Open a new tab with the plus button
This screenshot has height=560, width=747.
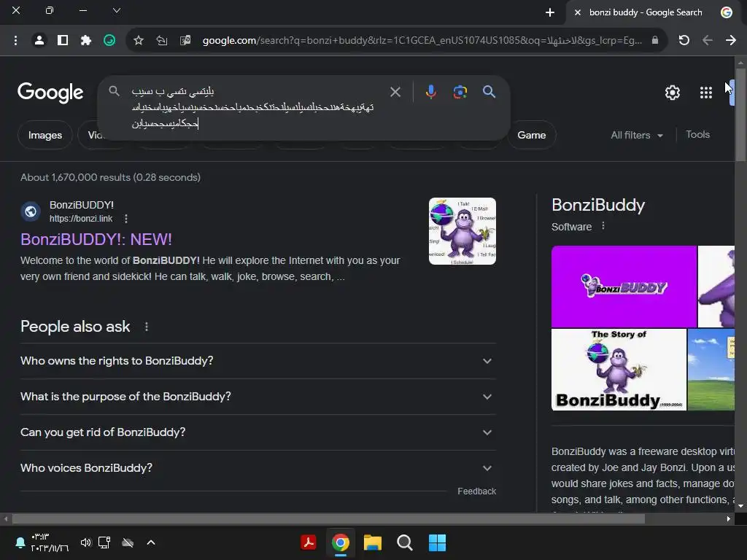pos(550,12)
